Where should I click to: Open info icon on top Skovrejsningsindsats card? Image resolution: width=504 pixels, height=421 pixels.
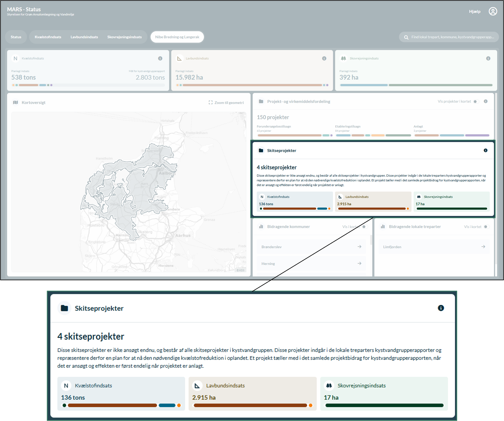(488, 58)
